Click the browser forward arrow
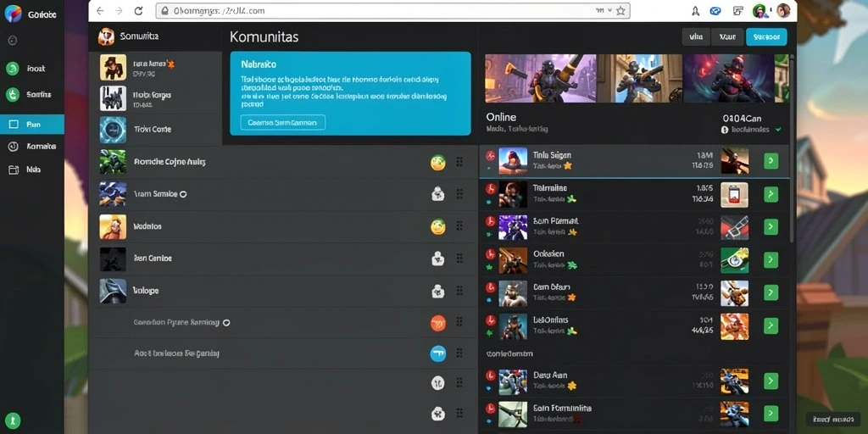 click(119, 10)
